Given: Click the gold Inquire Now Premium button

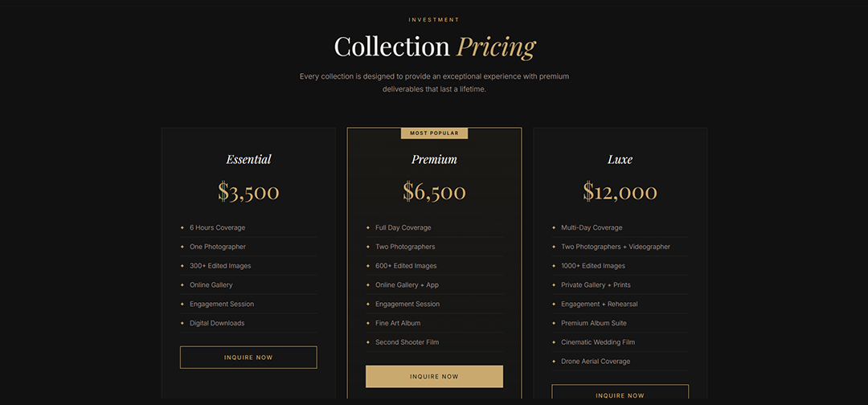Looking at the screenshot, I should (435, 376).
